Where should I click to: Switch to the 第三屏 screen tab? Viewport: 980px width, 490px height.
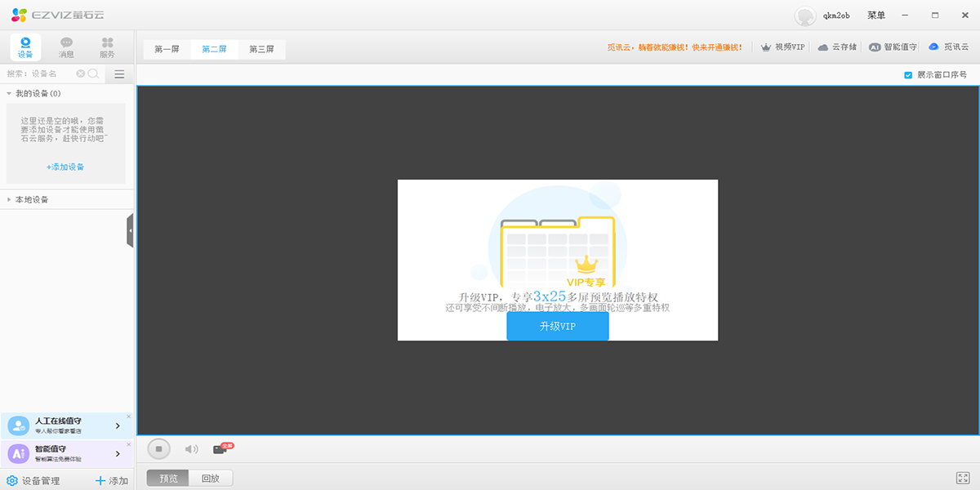[263, 48]
